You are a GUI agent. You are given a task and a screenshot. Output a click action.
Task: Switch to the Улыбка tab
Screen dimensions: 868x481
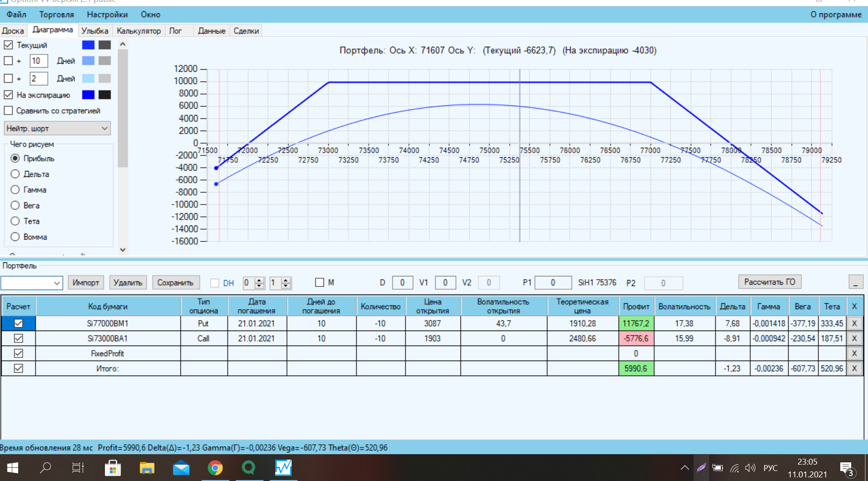[x=94, y=31]
